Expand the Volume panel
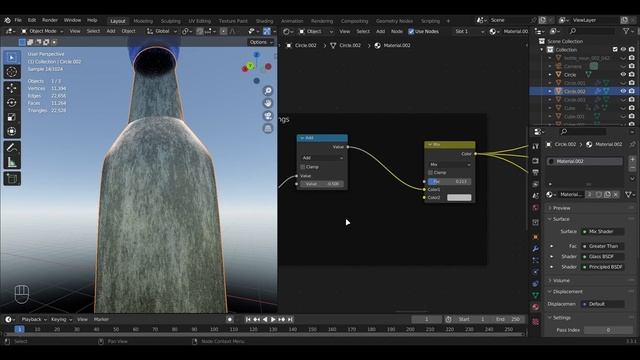The width and height of the screenshot is (640, 360). (x=561, y=280)
